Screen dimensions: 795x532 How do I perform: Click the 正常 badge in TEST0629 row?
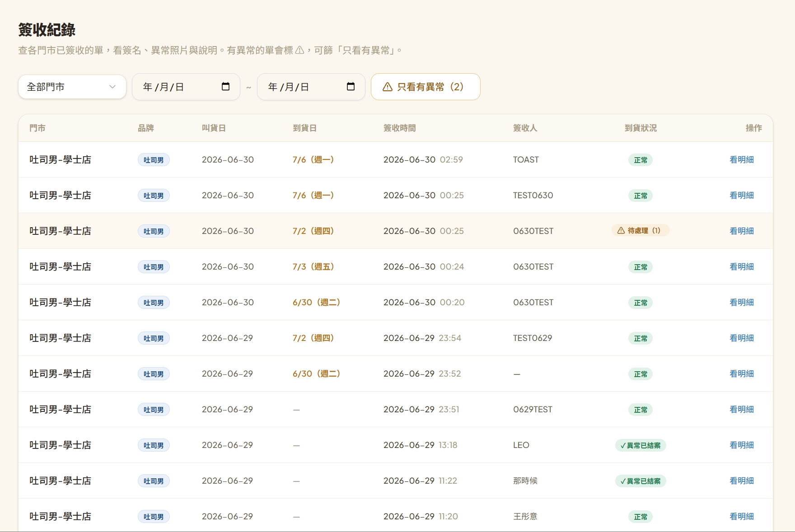tap(641, 338)
